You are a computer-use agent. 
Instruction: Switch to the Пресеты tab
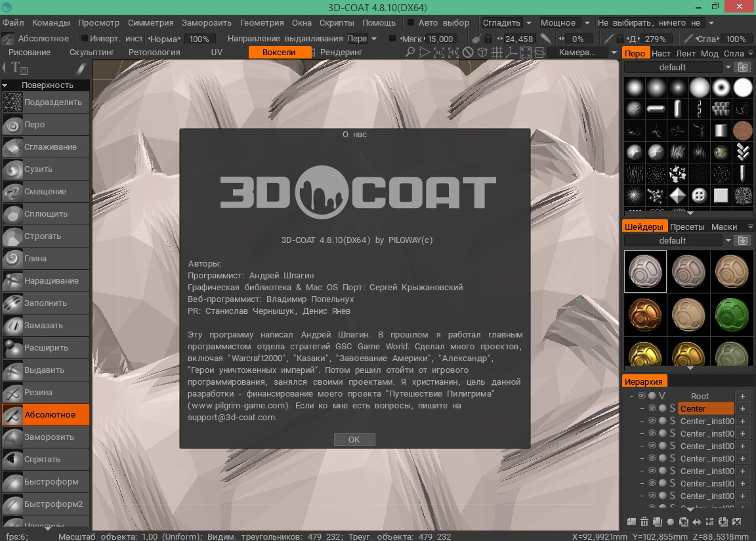(x=687, y=227)
